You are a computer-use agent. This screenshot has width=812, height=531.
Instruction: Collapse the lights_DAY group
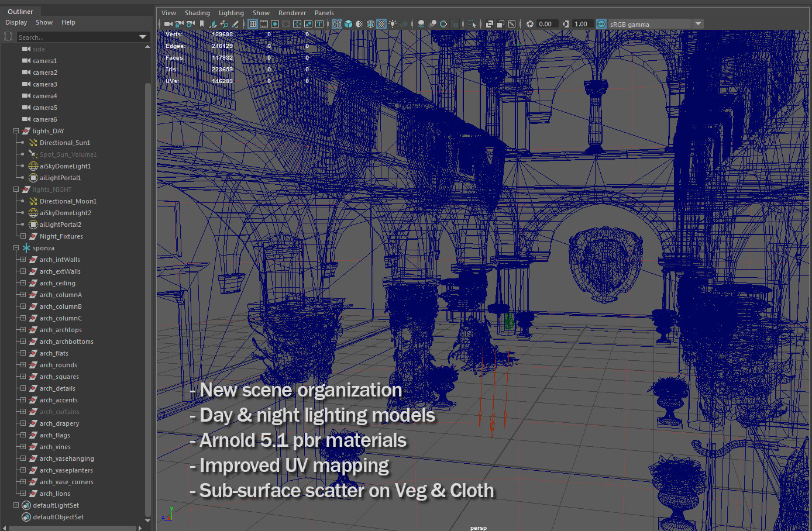16,131
